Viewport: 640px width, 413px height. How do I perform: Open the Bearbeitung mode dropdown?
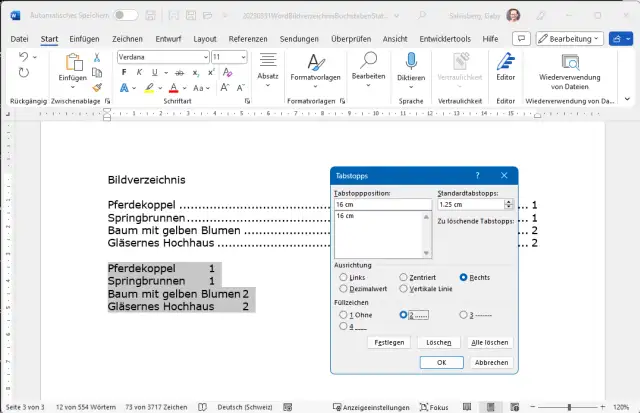point(569,38)
